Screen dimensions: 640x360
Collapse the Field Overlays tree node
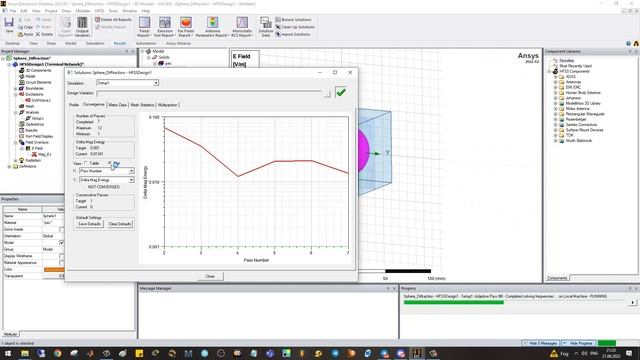[x=16, y=142]
